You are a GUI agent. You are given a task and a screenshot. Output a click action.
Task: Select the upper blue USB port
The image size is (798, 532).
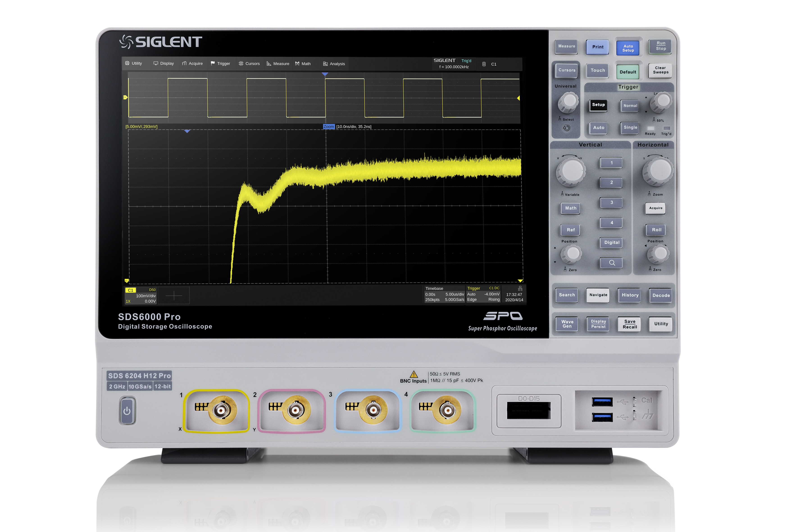pyautogui.click(x=602, y=402)
